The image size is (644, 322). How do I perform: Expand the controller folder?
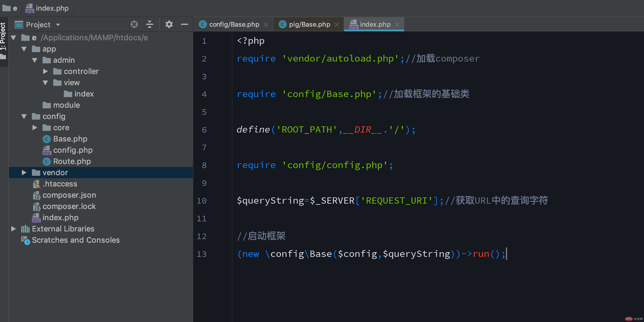46,71
